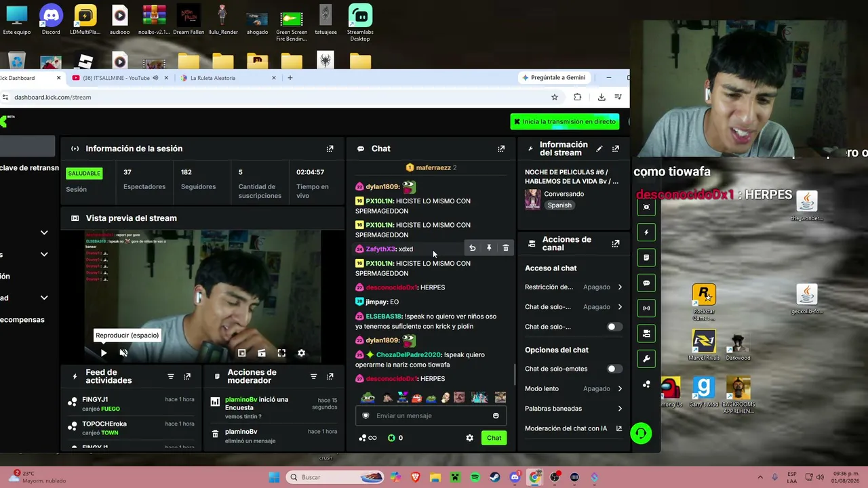Screen dimensions: 868x488
Task: Open the chat bubble sidebar icon
Action: pyautogui.click(x=646, y=283)
